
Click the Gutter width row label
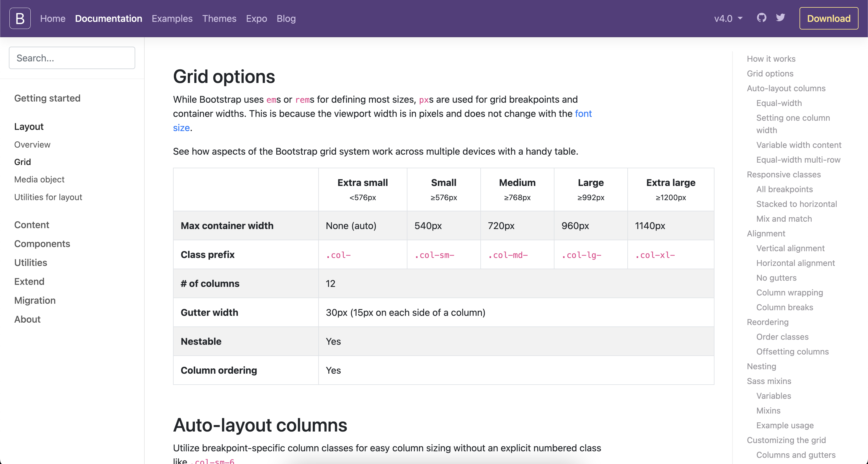click(x=246, y=313)
